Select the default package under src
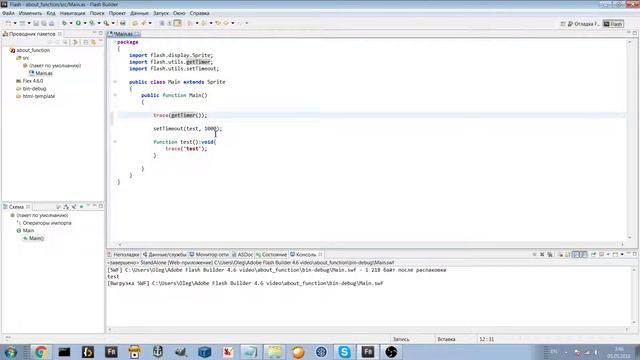The image size is (640, 360). (x=55, y=66)
